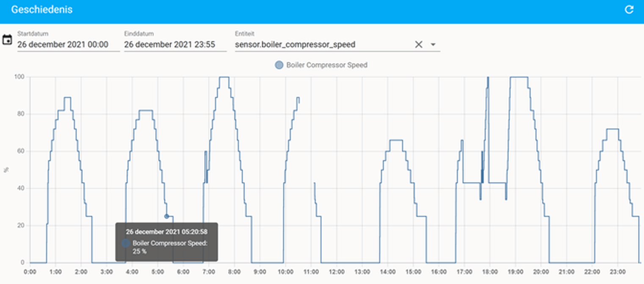Viewport: 644px width, 284px height.
Task: Click the % y-axis unit label
Action: 6,170
